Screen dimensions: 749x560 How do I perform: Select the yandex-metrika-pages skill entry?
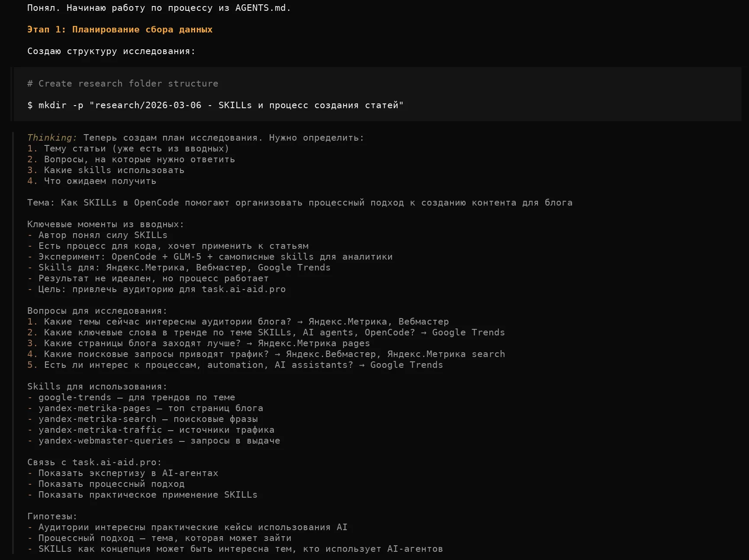(94, 408)
